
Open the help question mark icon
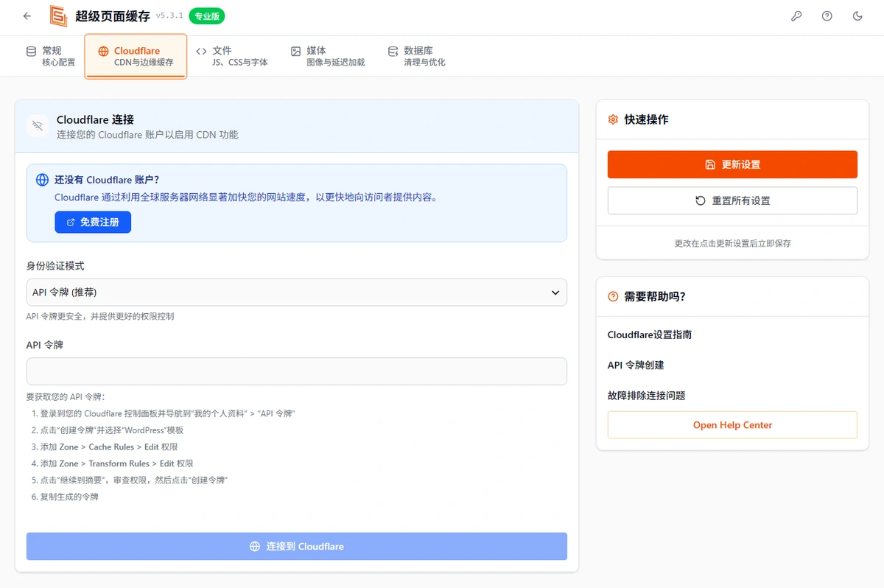coord(827,15)
